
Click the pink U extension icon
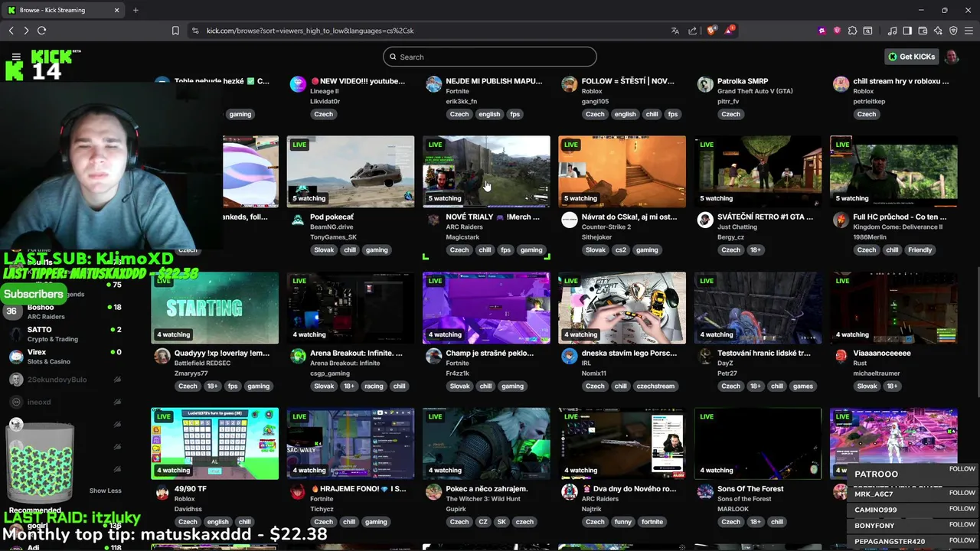coord(837,31)
